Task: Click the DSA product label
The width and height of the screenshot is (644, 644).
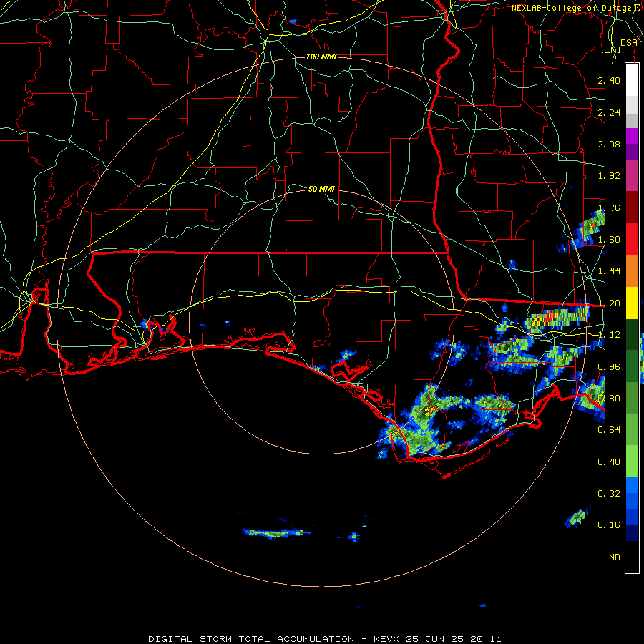Action: [x=628, y=42]
